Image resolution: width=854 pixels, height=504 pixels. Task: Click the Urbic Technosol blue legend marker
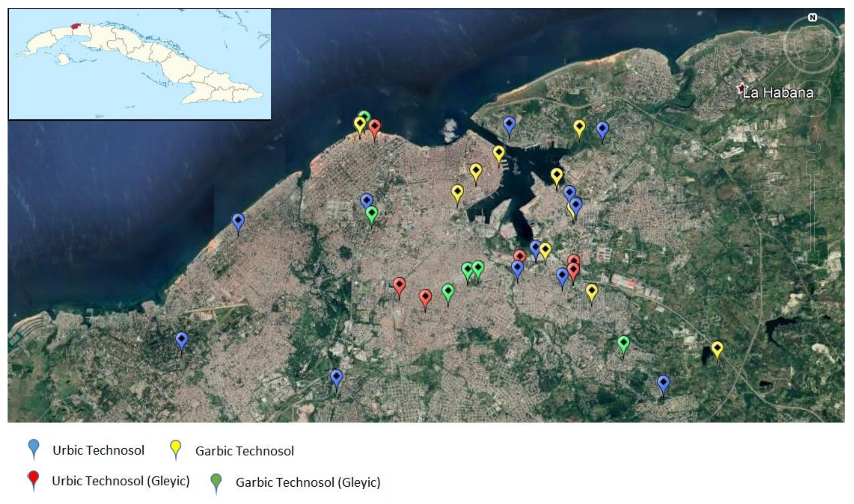tap(34, 447)
